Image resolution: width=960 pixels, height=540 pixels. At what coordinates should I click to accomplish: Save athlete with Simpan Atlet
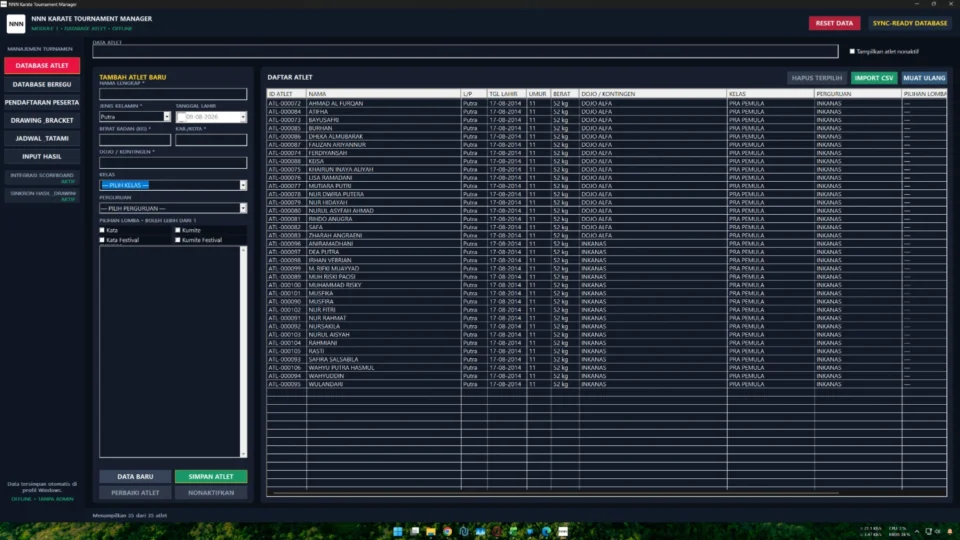(211, 476)
